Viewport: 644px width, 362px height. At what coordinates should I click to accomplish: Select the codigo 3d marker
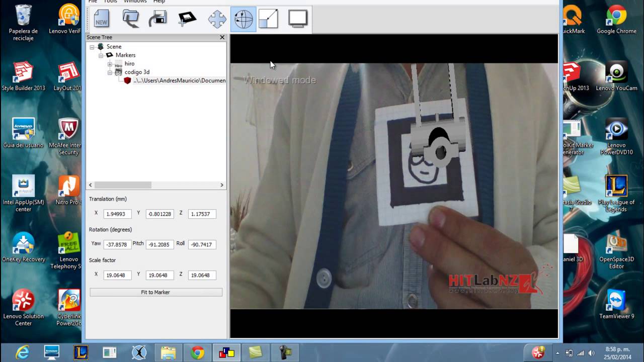pos(137,72)
